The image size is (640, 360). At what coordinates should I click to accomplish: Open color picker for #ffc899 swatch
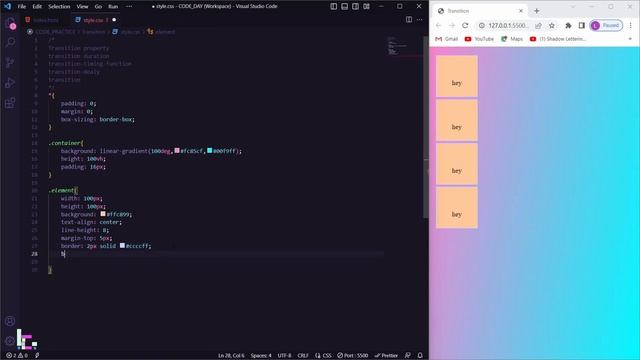(x=103, y=214)
